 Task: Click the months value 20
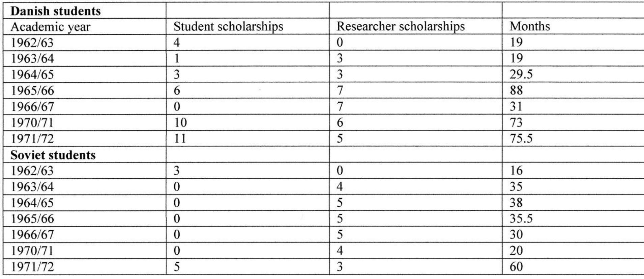point(516,251)
